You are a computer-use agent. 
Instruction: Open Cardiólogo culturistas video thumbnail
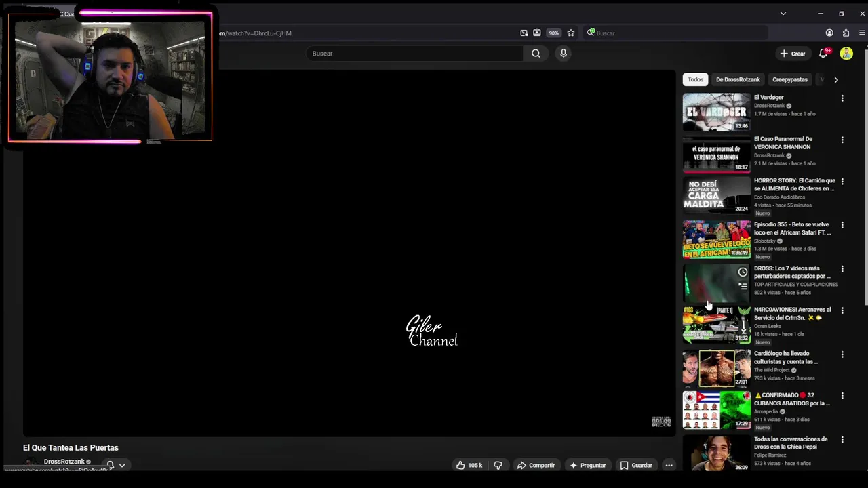coord(716,368)
